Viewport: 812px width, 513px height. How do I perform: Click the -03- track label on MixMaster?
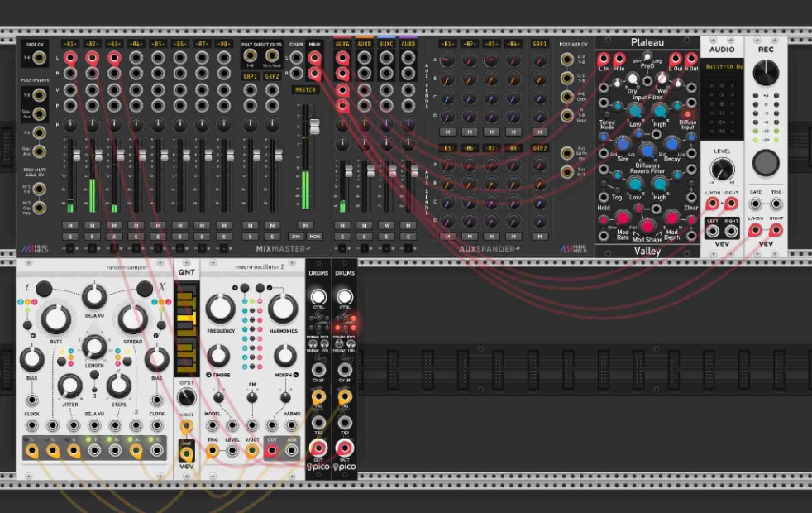pos(114,43)
